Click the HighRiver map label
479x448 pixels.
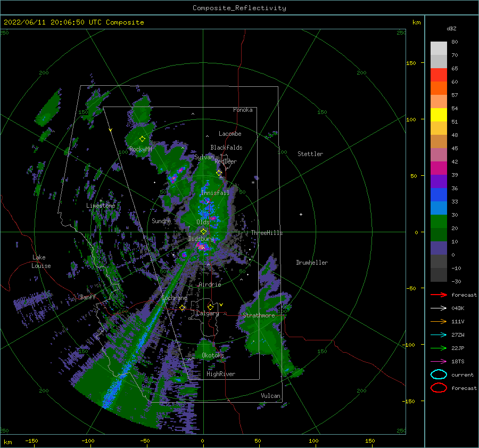[x=221, y=374]
